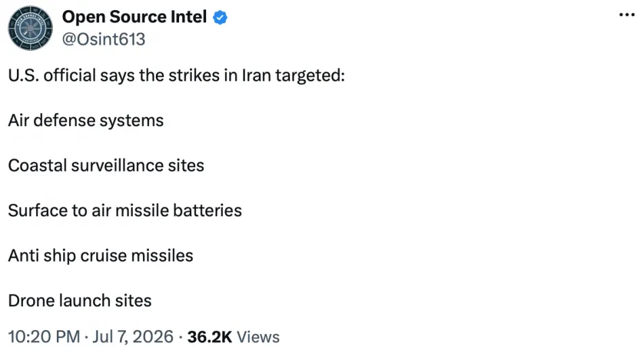Click the Jul 7, 2026 date
This screenshot has width=644, height=347.
pyautogui.click(x=133, y=337)
